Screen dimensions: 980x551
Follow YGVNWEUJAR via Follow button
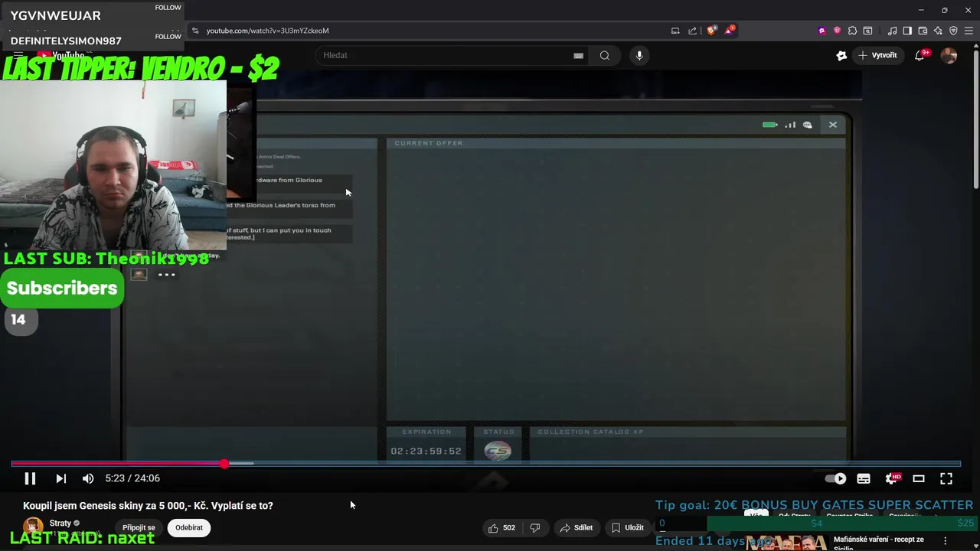pos(168,8)
